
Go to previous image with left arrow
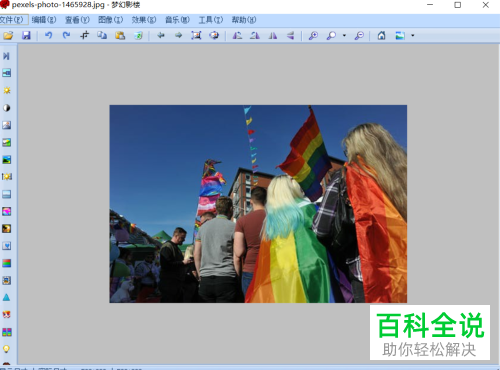click(161, 35)
